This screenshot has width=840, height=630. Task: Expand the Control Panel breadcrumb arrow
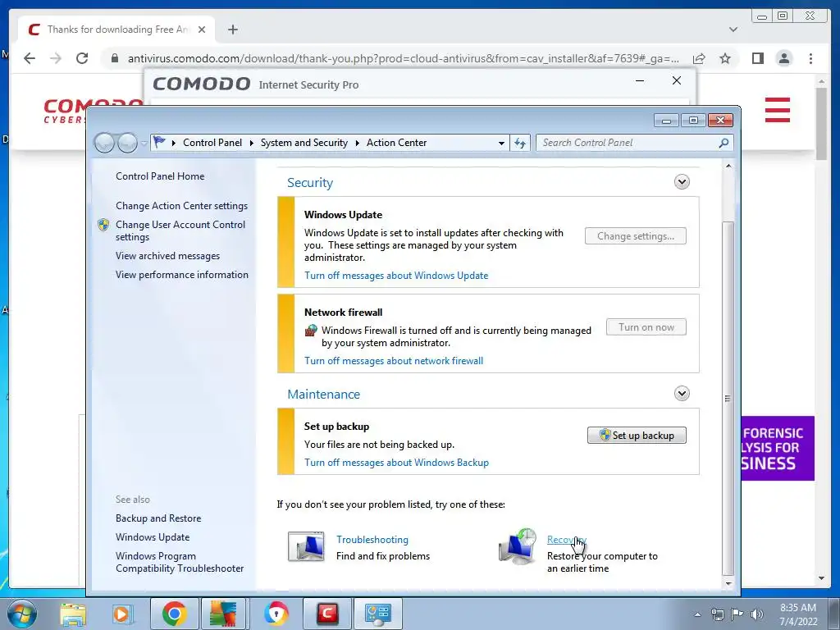coord(251,143)
